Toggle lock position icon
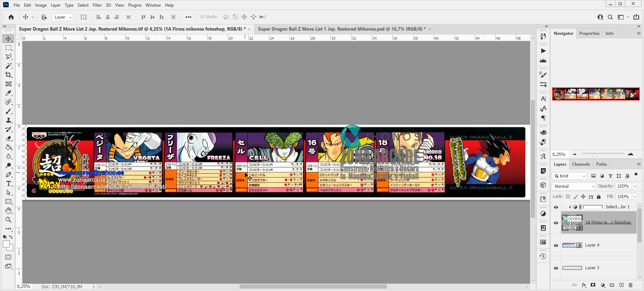This screenshot has width=644, height=291. point(583,197)
